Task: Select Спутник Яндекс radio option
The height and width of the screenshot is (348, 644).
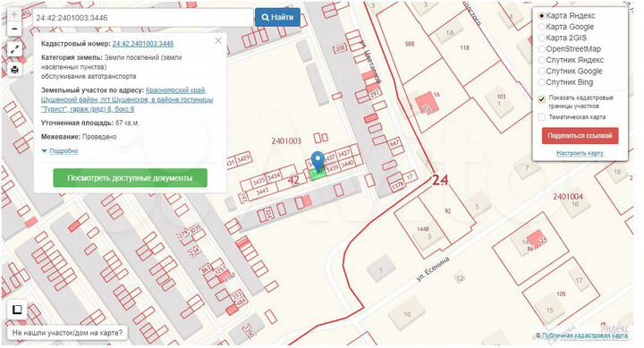Action: coord(542,60)
